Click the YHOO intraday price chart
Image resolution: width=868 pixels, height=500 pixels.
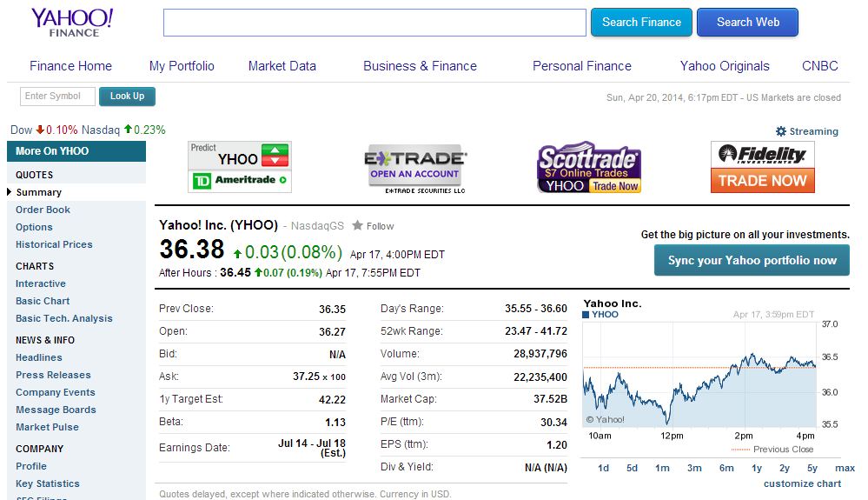(699, 376)
